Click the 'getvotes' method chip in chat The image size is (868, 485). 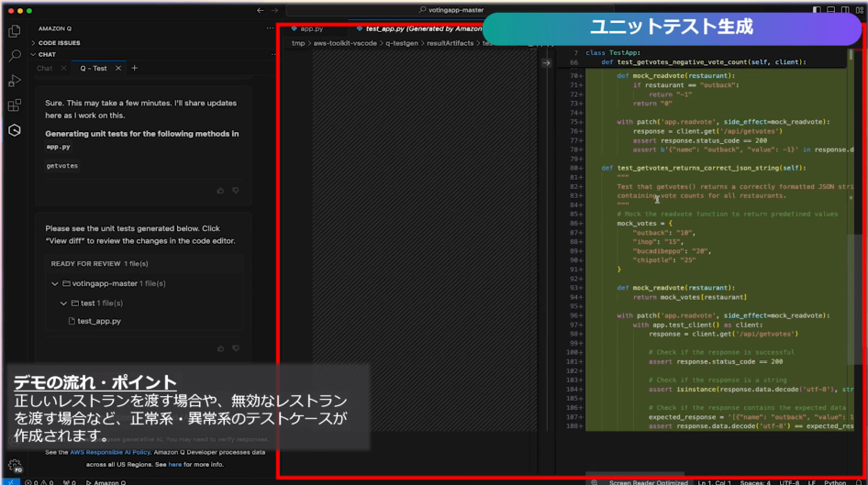62,166
